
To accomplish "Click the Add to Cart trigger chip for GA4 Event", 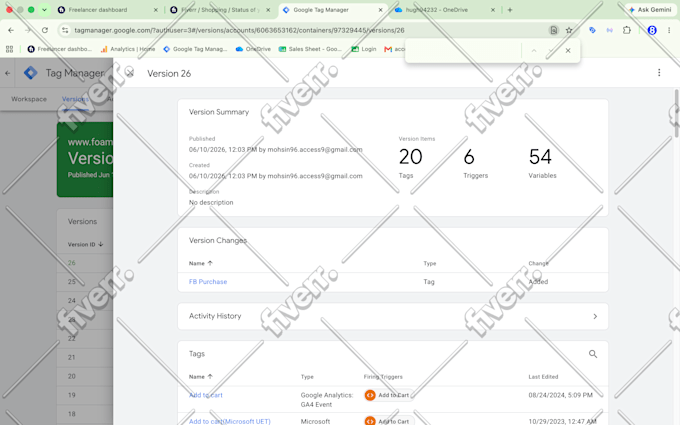I will (388, 395).
